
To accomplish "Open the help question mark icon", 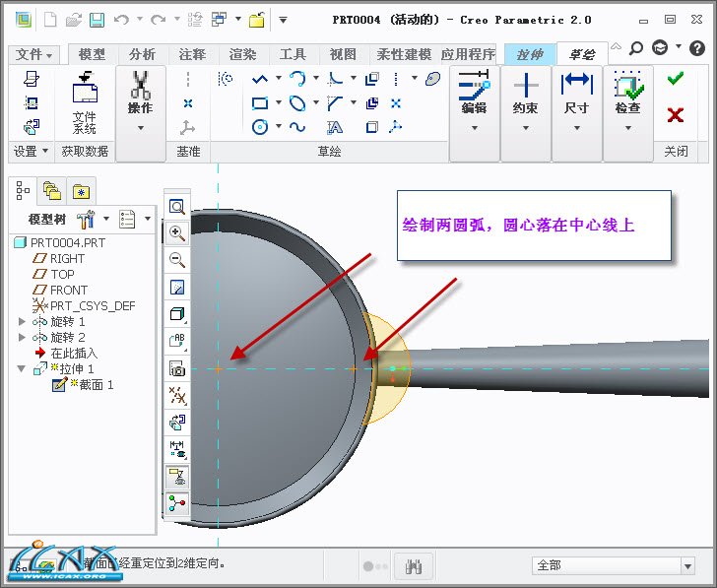I will point(697,47).
